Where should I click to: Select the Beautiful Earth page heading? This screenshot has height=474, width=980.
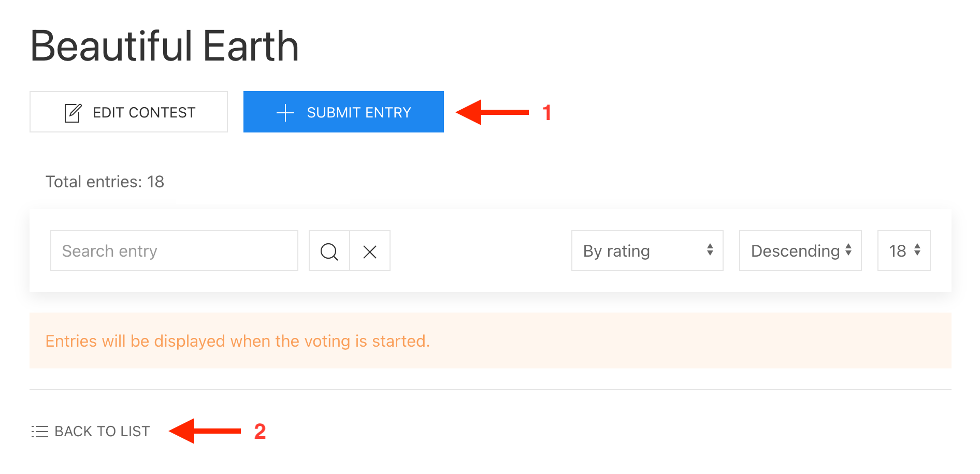tap(164, 46)
